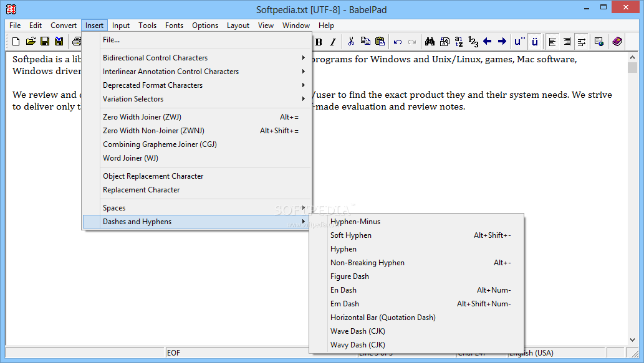Image resolution: width=644 pixels, height=363 pixels.
Task: Open Find with binoculars icon
Action: [x=430, y=42]
